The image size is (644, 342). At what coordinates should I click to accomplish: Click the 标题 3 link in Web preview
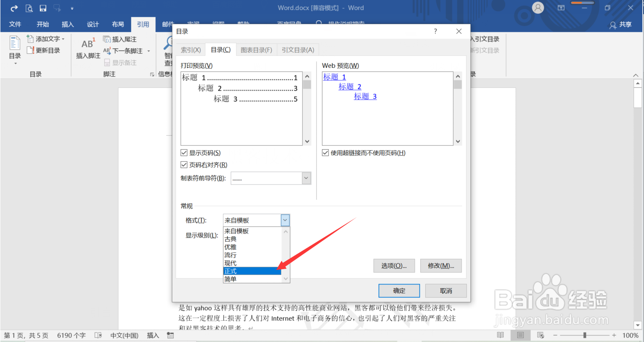coord(365,96)
